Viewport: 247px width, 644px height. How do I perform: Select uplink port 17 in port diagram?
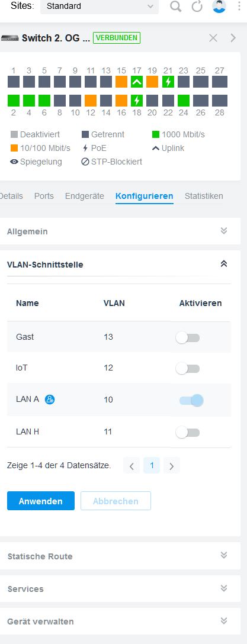(x=137, y=82)
